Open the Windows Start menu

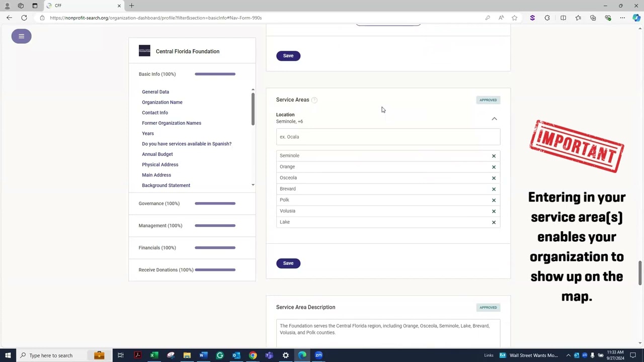pyautogui.click(x=8, y=355)
